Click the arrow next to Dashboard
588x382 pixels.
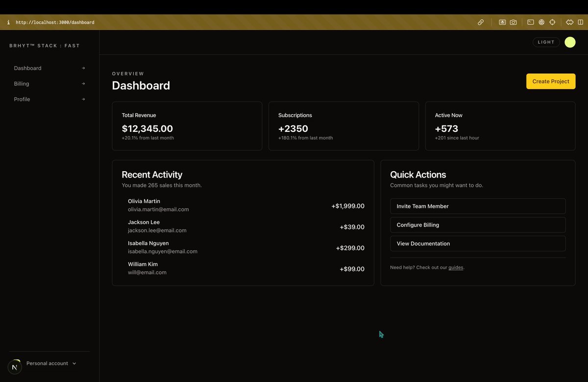[x=83, y=68]
